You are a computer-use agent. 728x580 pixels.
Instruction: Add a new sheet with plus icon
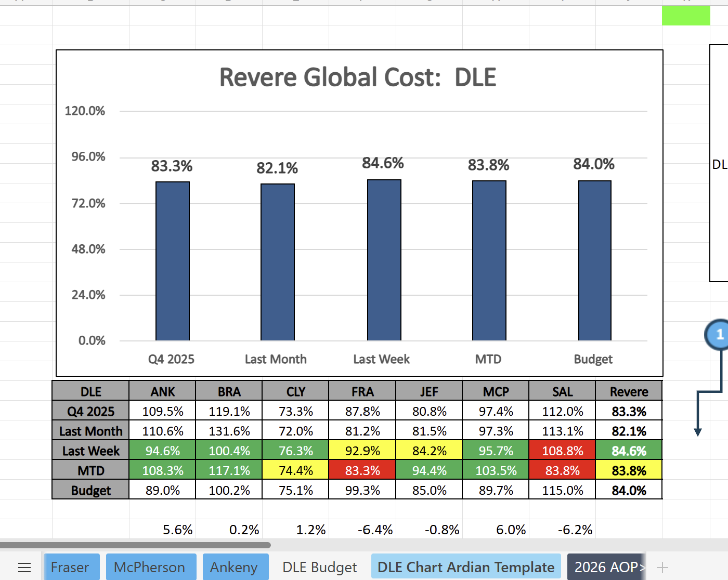[662, 568]
